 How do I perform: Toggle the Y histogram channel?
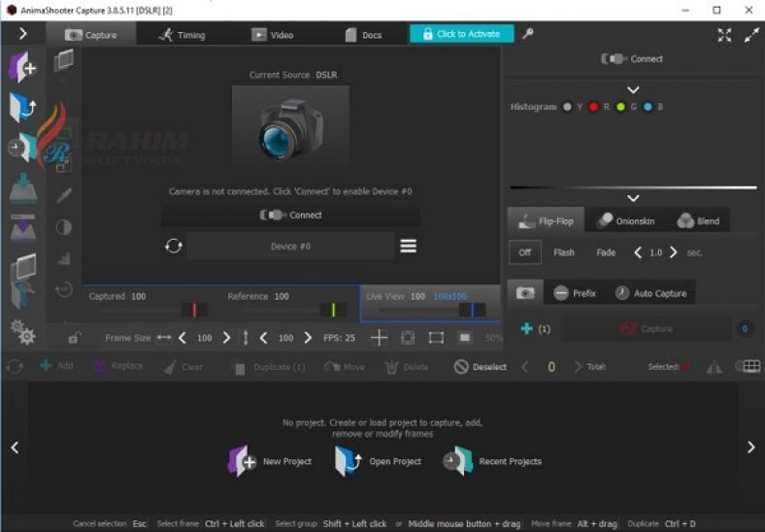(567, 107)
